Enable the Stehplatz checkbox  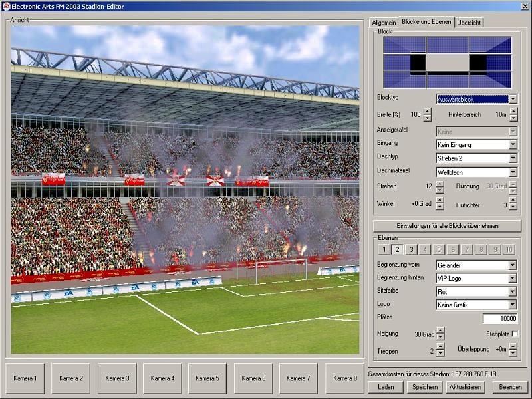point(513,333)
